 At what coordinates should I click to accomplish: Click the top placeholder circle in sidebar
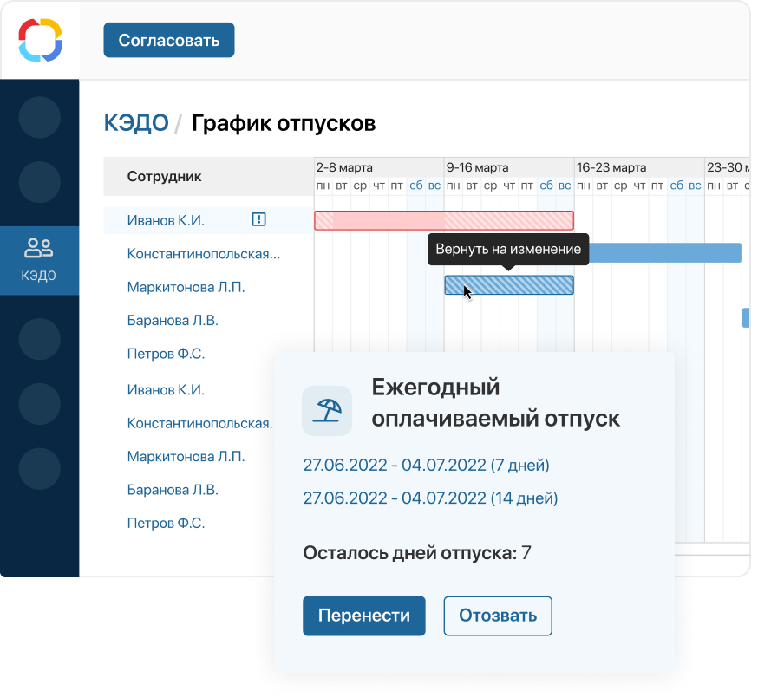coord(39,118)
